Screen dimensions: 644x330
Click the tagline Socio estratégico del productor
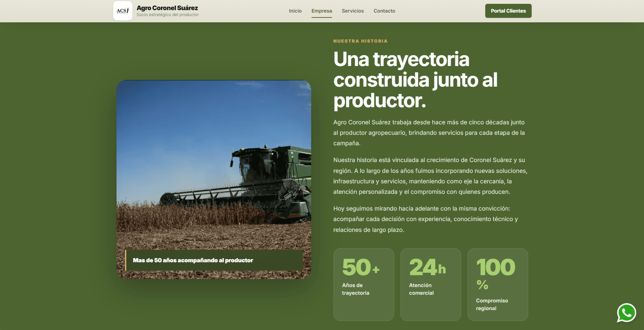[x=167, y=15]
